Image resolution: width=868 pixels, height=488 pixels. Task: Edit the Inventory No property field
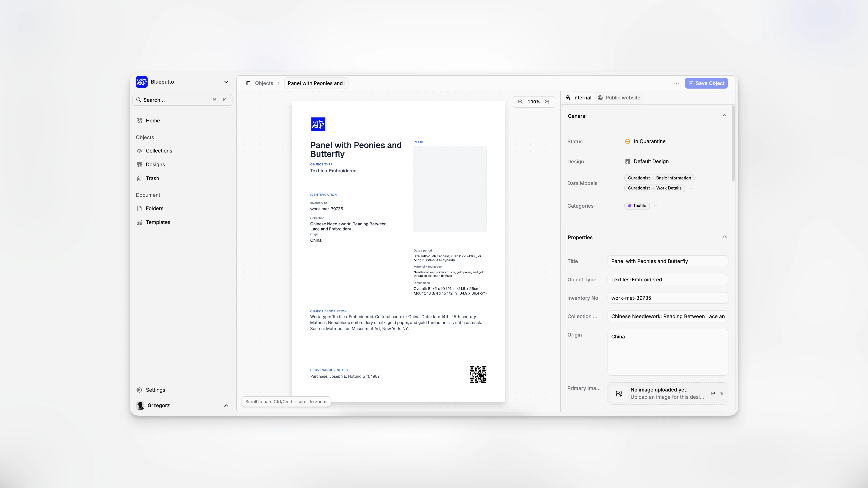click(x=668, y=298)
